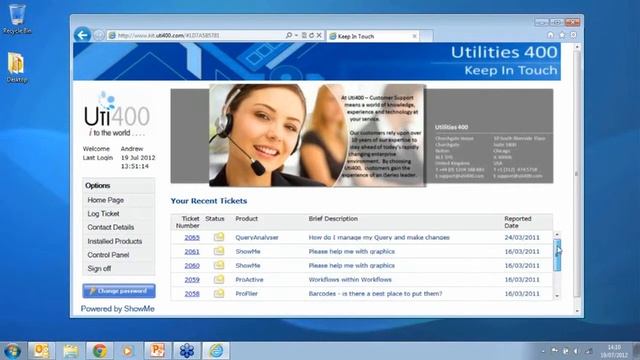
Task: Click the headset woman banner image
Action: point(317,135)
